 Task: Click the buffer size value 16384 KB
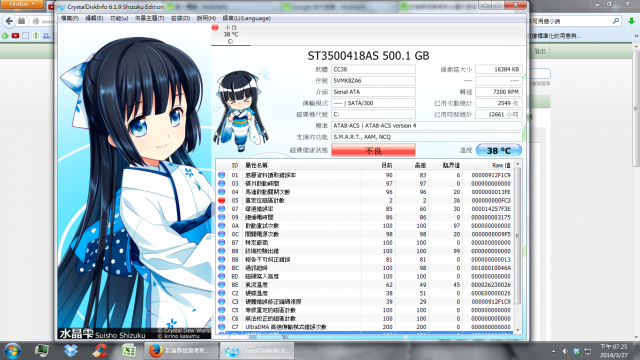coord(499,69)
